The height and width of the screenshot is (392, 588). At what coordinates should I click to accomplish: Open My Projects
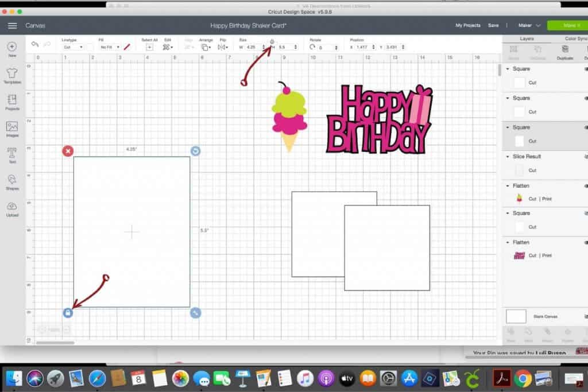coord(467,25)
